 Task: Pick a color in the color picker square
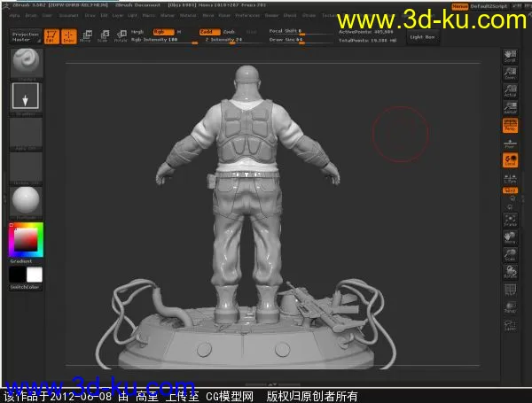point(26,239)
